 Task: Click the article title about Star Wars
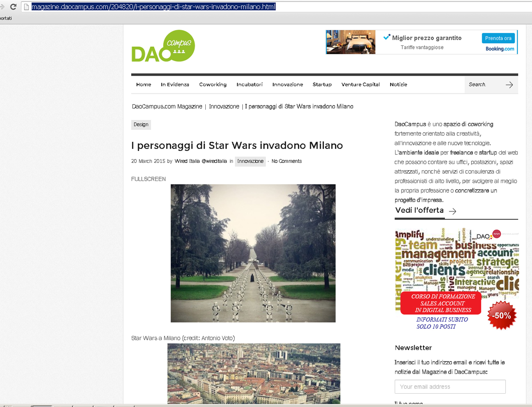point(237,145)
